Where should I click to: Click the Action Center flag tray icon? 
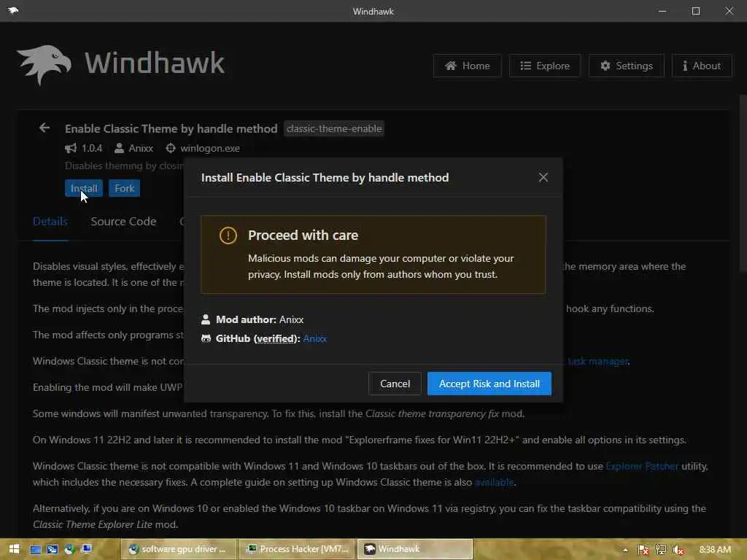[643, 550]
